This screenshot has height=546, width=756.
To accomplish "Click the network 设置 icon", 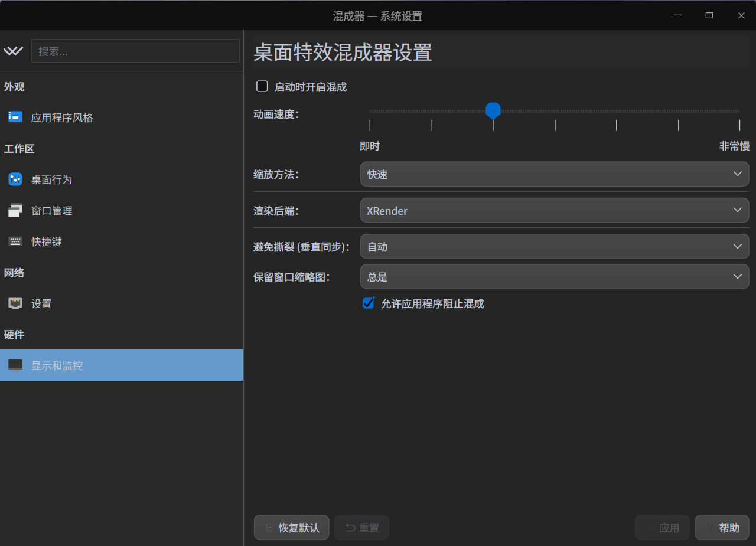I will click(x=15, y=303).
